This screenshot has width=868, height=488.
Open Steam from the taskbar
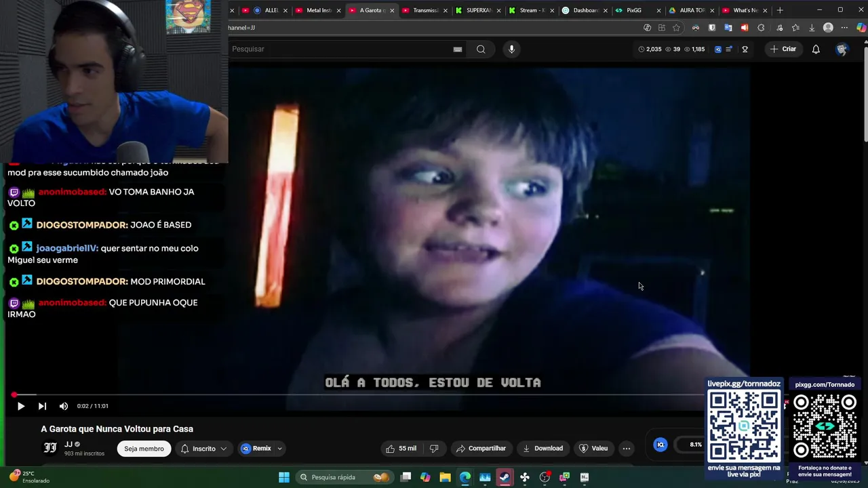(505, 477)
